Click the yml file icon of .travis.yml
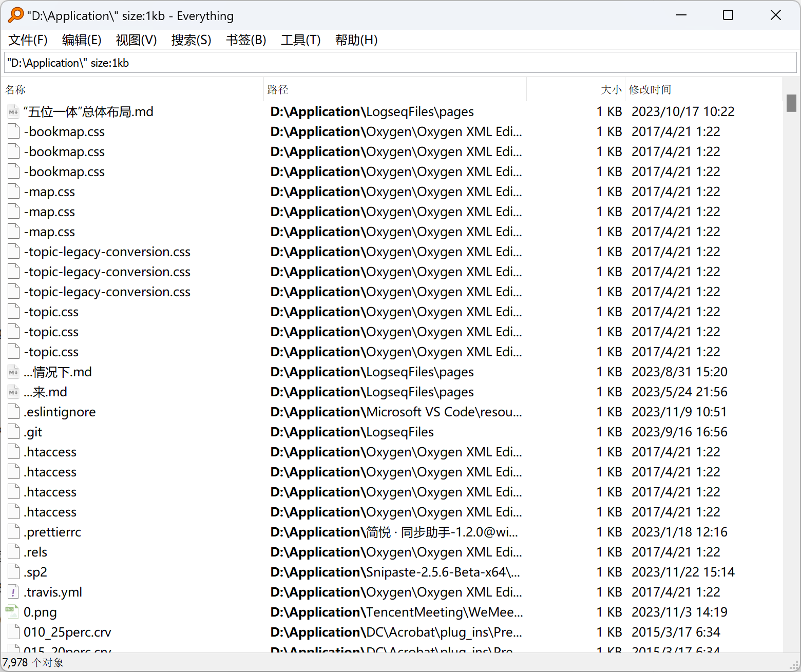 pos(13,592)
